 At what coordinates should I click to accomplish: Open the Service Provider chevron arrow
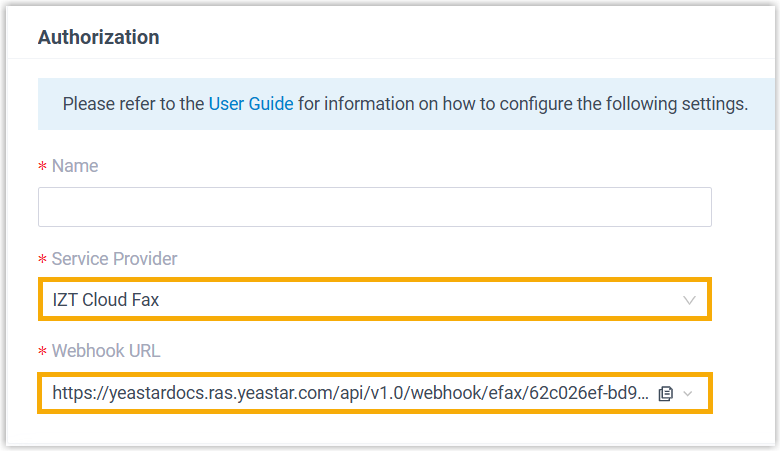point(689,300)
